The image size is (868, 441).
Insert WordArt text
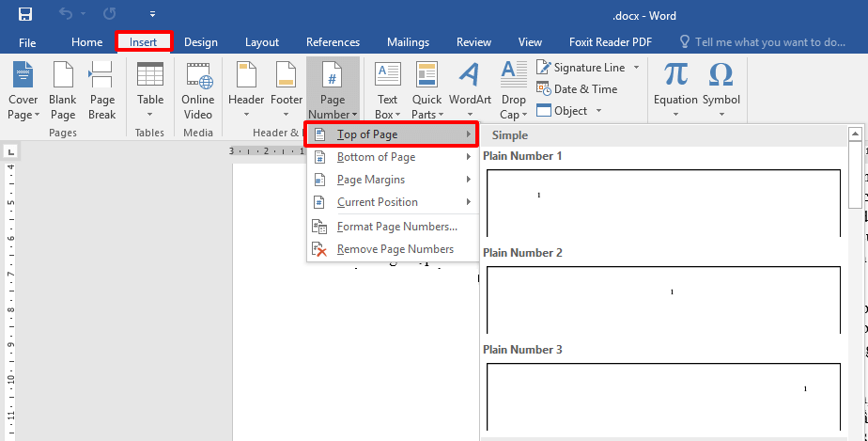(x=470, y=91)
